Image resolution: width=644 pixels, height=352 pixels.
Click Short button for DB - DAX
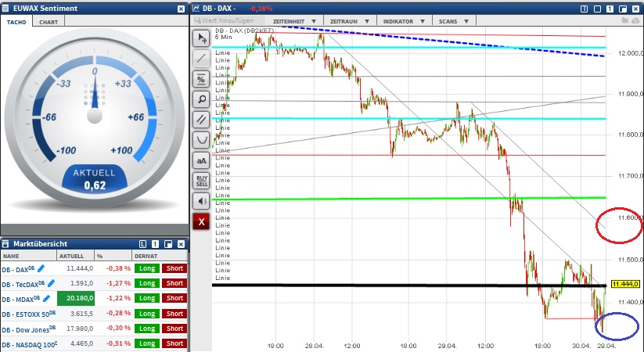click(174, 268)
